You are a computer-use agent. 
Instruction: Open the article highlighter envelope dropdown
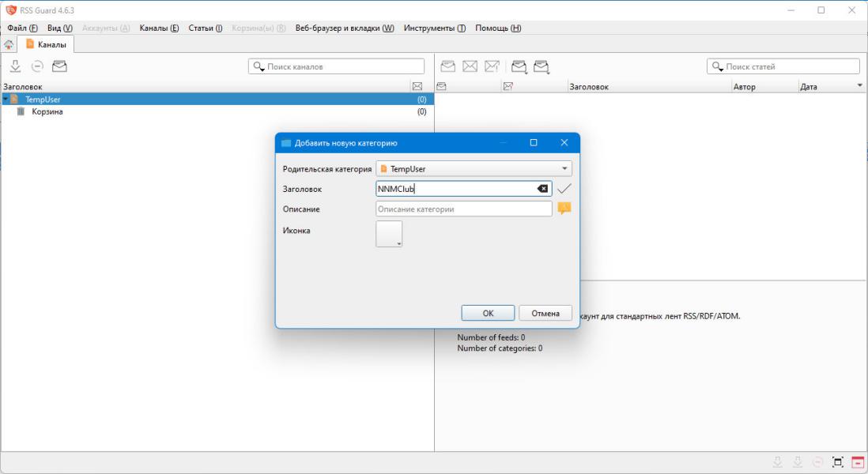coord(519,67)
